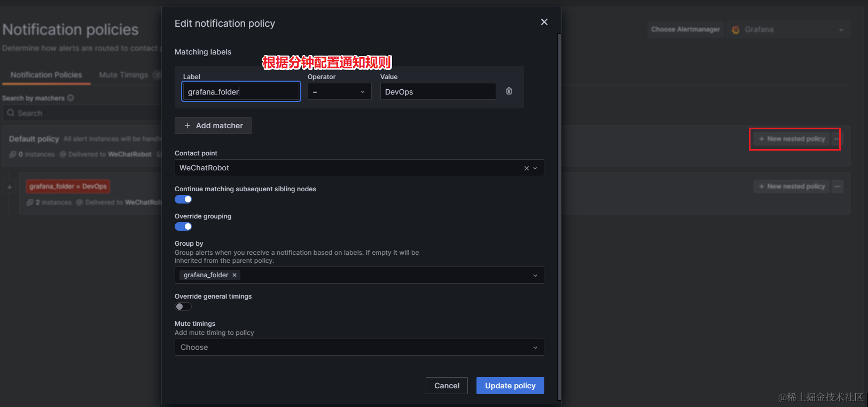Viewport: 868px width, 407px height.
Task: Clear the WeChatRobot contact point selection
Action: click(526, 168)
